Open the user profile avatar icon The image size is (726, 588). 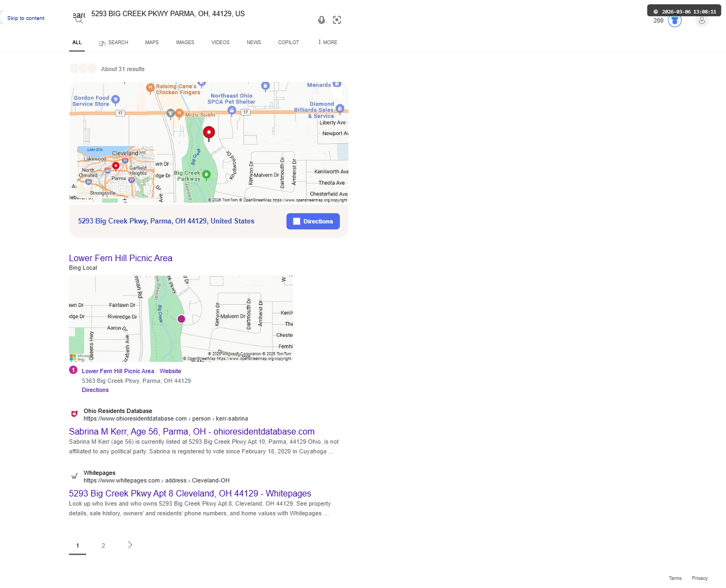coord(701,20)
